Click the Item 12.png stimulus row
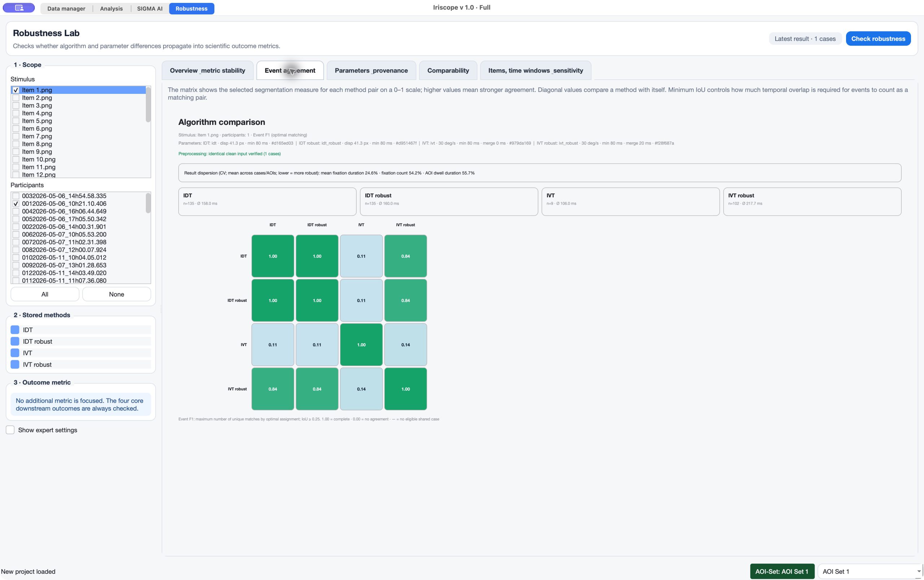 click(x=78, y=175)
